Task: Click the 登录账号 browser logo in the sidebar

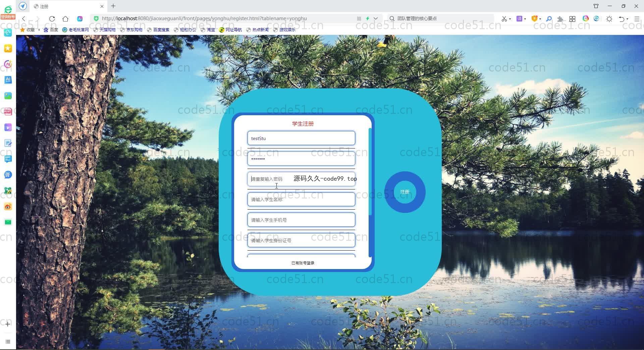Action: coord(8,12)
